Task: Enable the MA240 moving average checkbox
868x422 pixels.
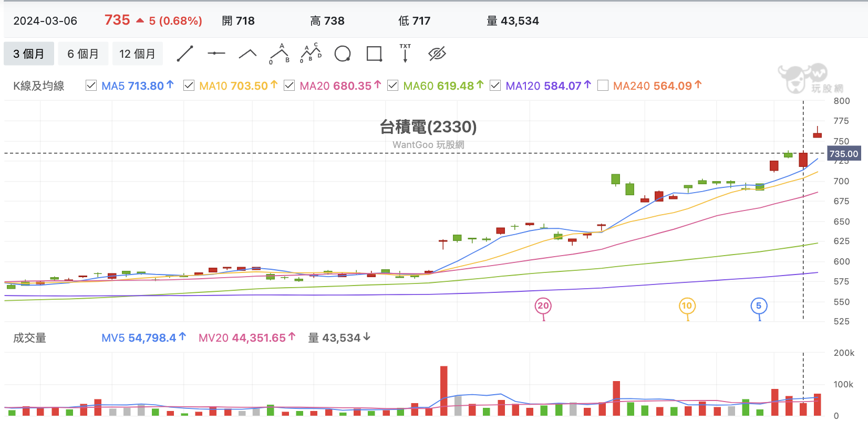Action: point(603,86)
